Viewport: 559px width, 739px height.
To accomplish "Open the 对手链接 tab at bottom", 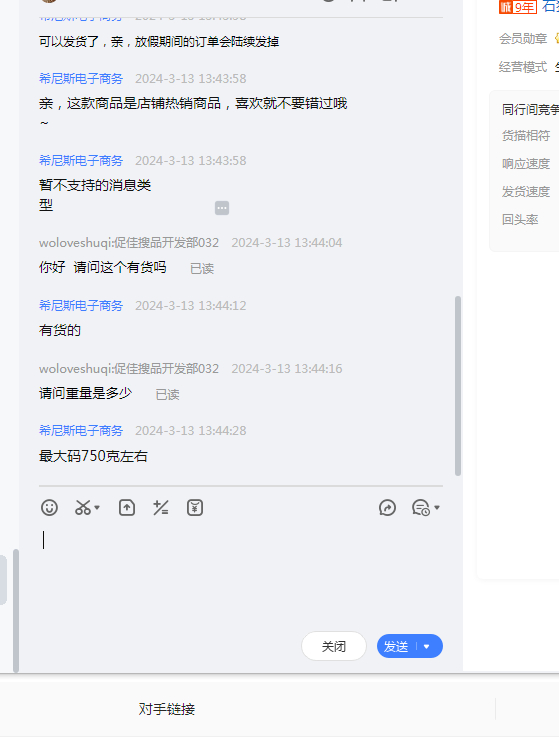I will 167,709.
